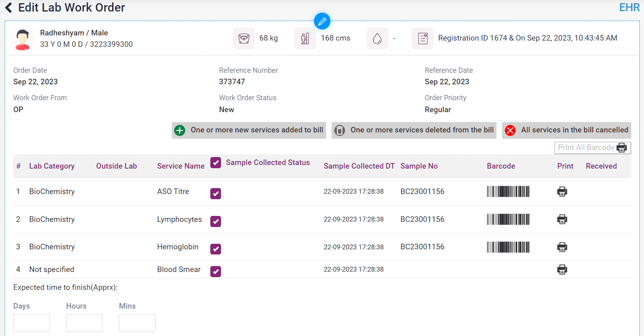
Task: Print the ASO Titre row barcode
Action: [x=562, y=192]
